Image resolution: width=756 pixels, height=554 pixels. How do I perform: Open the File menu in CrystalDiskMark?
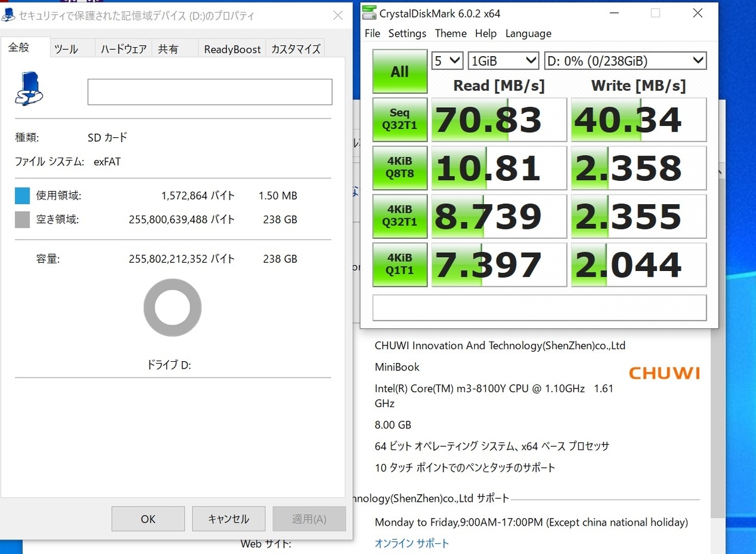pyautogui.click(x=372, y=33)
